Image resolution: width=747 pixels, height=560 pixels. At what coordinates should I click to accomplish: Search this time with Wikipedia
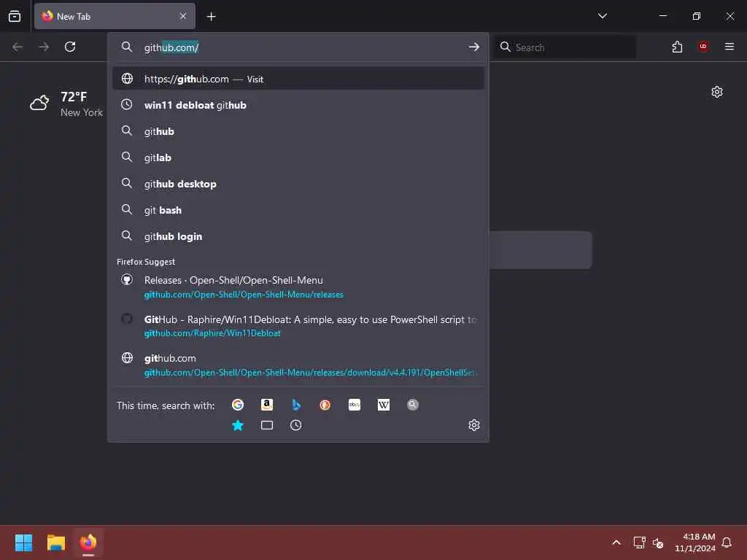pos(384,405)
